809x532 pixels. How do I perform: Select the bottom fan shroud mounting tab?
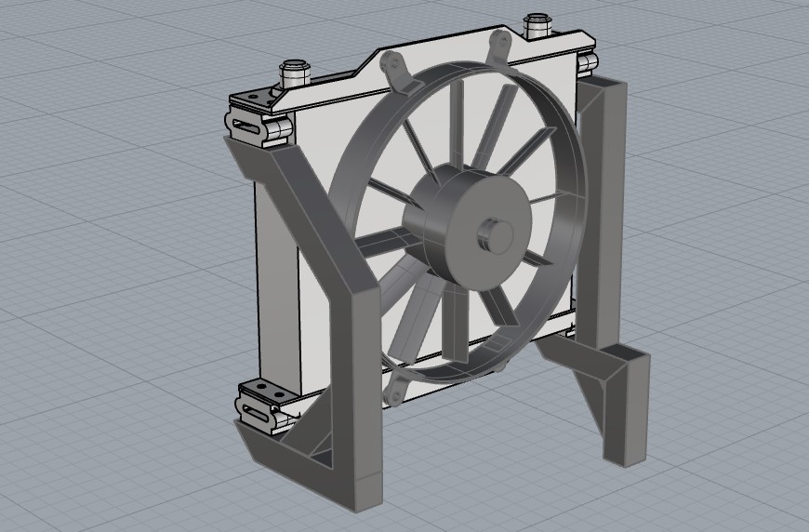[394, 390]
